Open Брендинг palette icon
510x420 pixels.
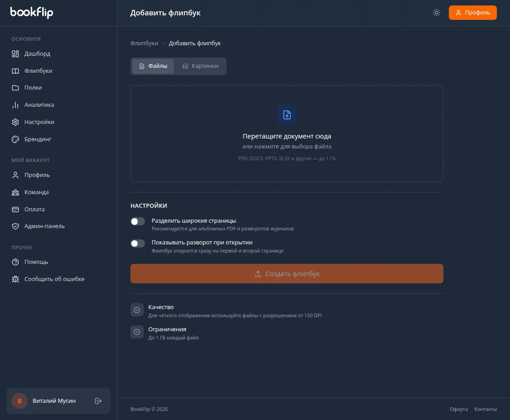[x=15, y=139]
